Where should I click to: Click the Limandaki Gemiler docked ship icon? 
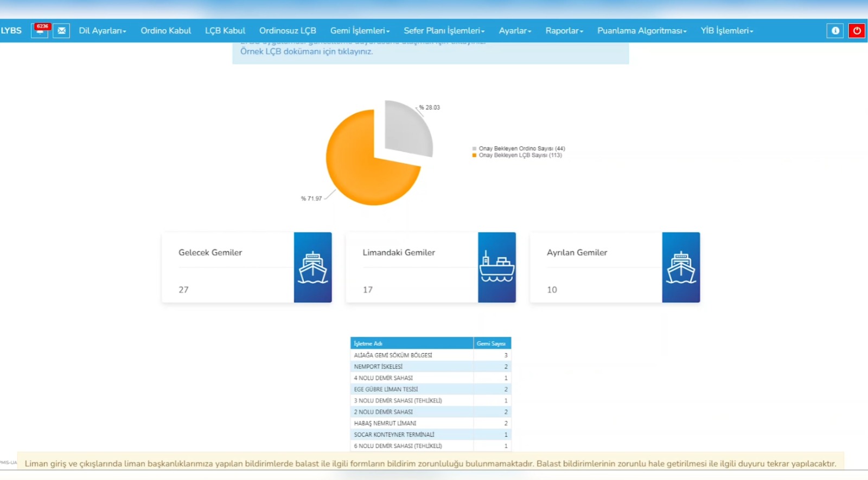point(496,267)
